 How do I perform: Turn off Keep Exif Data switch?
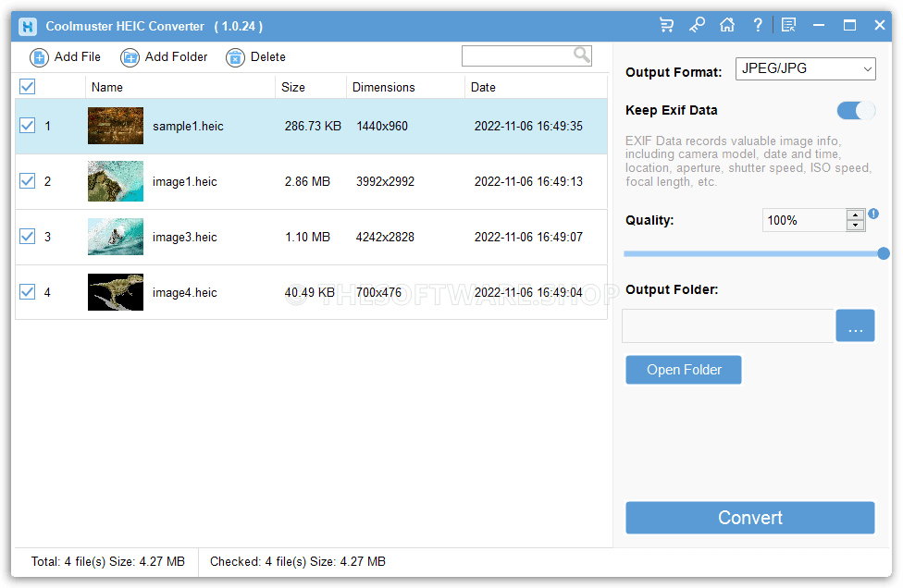857,110
